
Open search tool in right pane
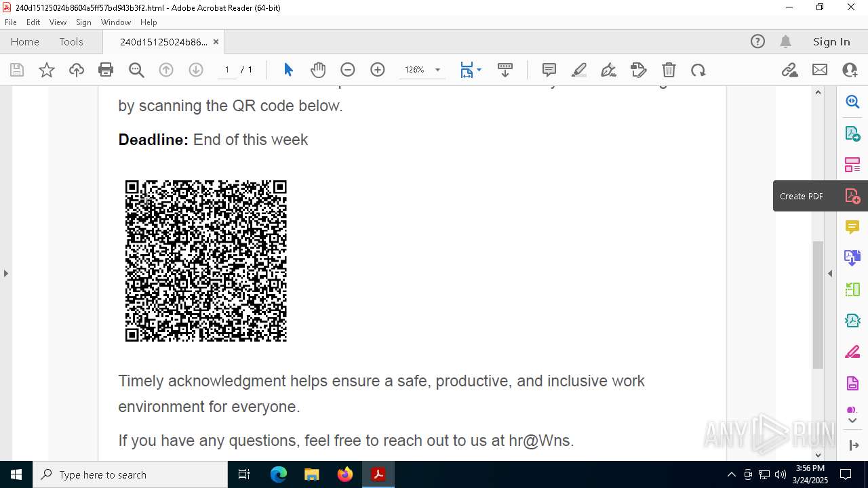(x=852, y=102)
